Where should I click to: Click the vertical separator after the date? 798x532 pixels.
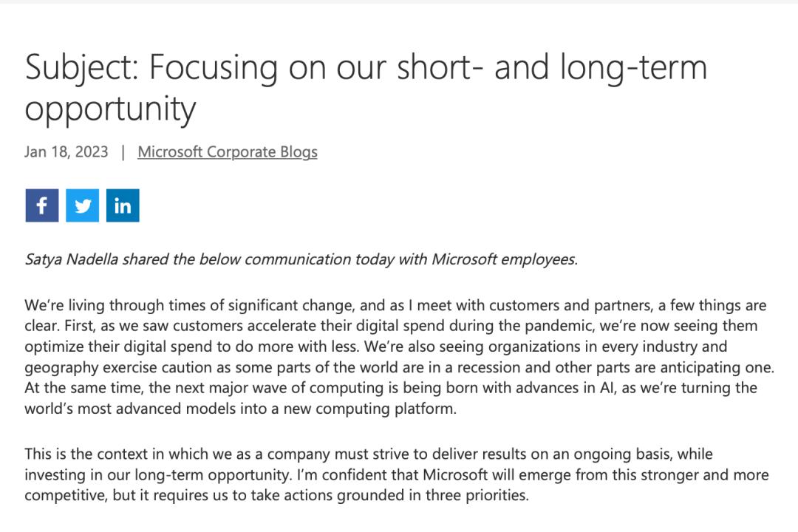tap(123, 152)
